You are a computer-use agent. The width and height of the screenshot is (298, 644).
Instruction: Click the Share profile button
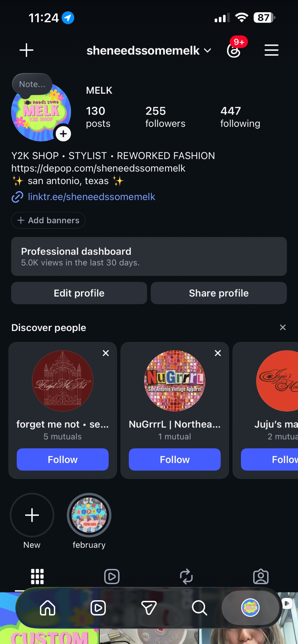click(x=219, y=293)
